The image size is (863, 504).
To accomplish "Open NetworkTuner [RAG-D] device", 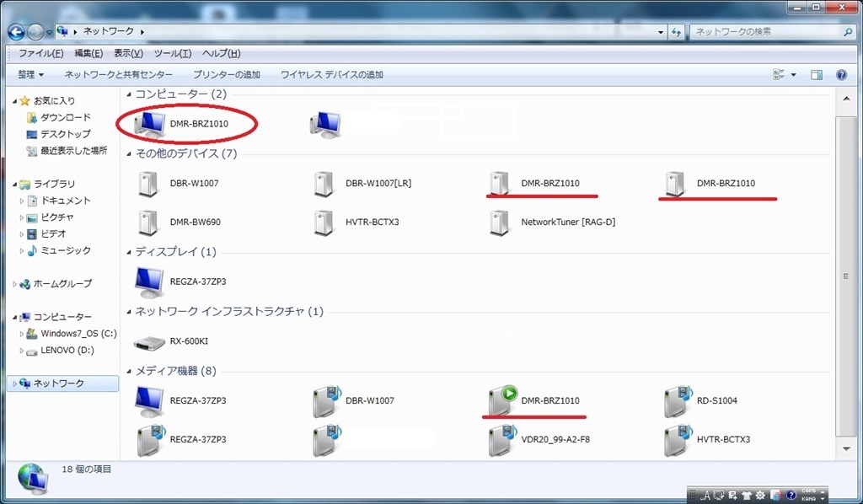I will [499, 223].
